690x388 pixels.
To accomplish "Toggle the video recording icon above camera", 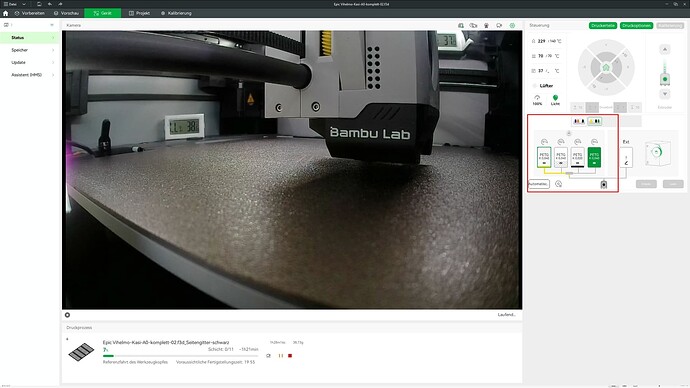I will click(x=473, y=26).
